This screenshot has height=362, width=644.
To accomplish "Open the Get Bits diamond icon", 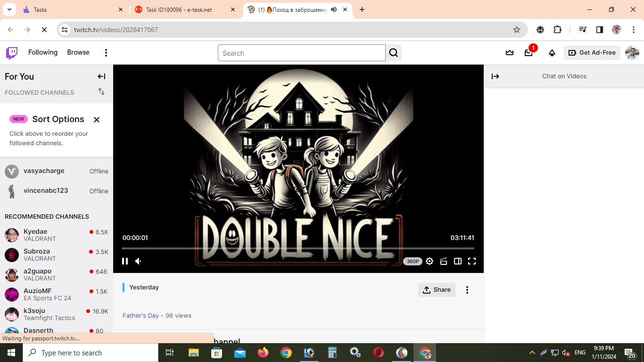I will point(552,53).
